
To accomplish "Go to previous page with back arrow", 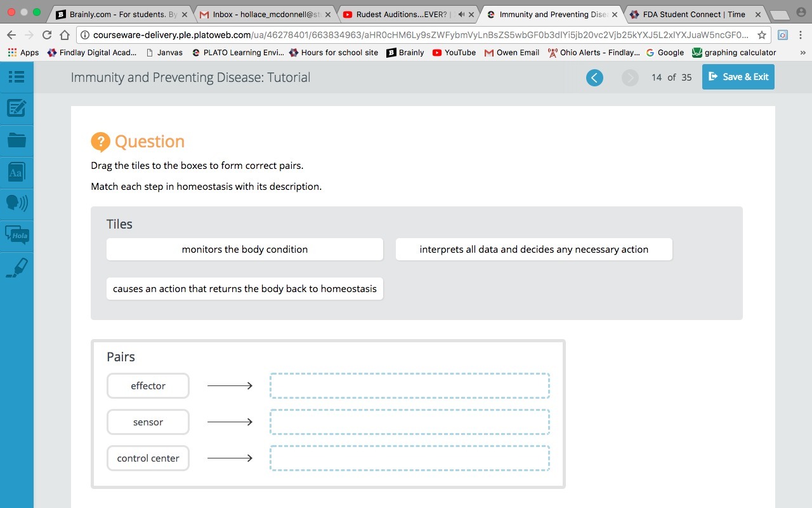I will [594, 77].
